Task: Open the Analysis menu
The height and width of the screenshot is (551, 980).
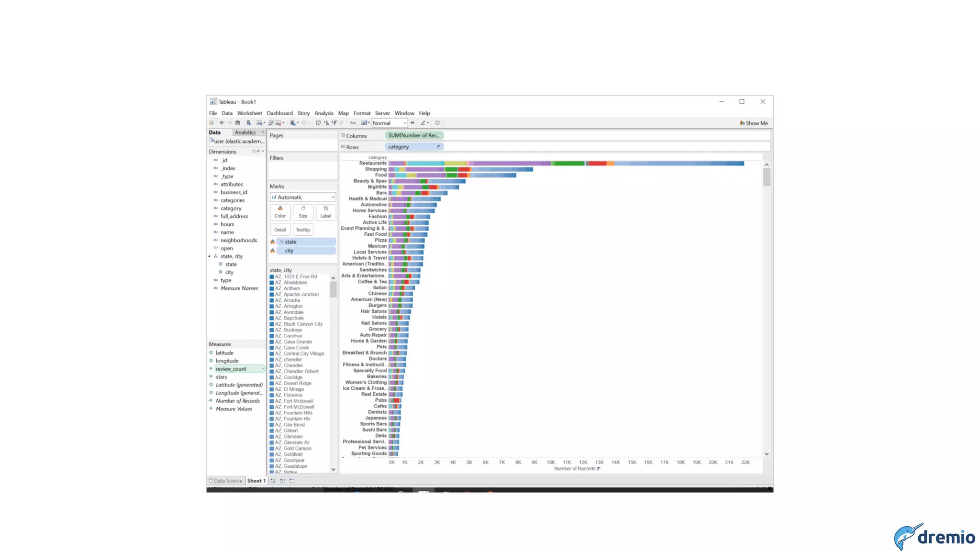Action: coord(323,113)
